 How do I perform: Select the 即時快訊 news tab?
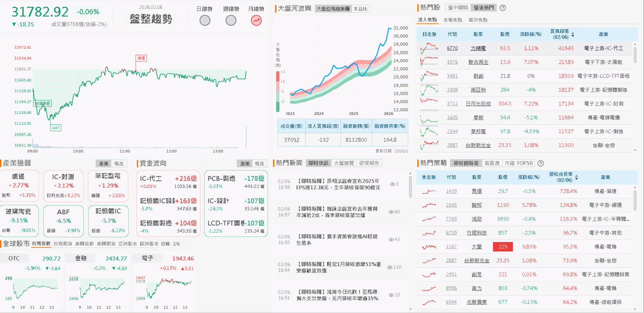[x=318, y=163]
